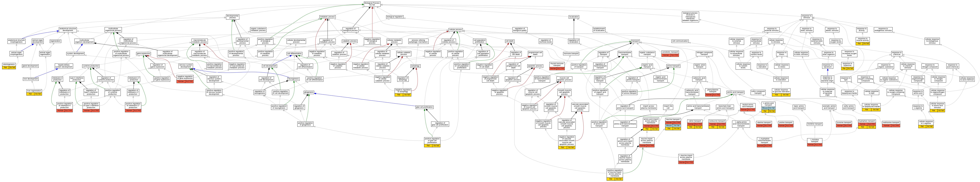Viewport: 980px width, 182px height.
Task: Select the 'neutral amino acid transport' node
Action: coord(748,107)
